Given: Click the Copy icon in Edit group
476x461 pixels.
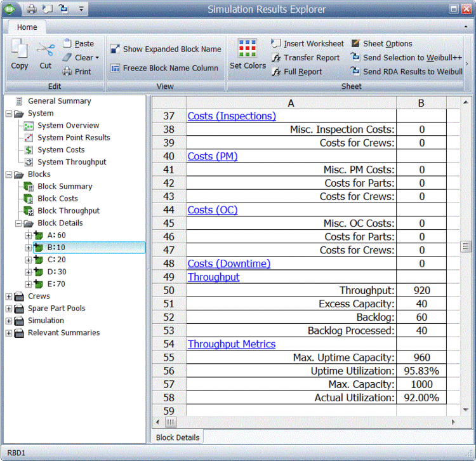Looking at the screenshot, I should (x=19, y=49).
